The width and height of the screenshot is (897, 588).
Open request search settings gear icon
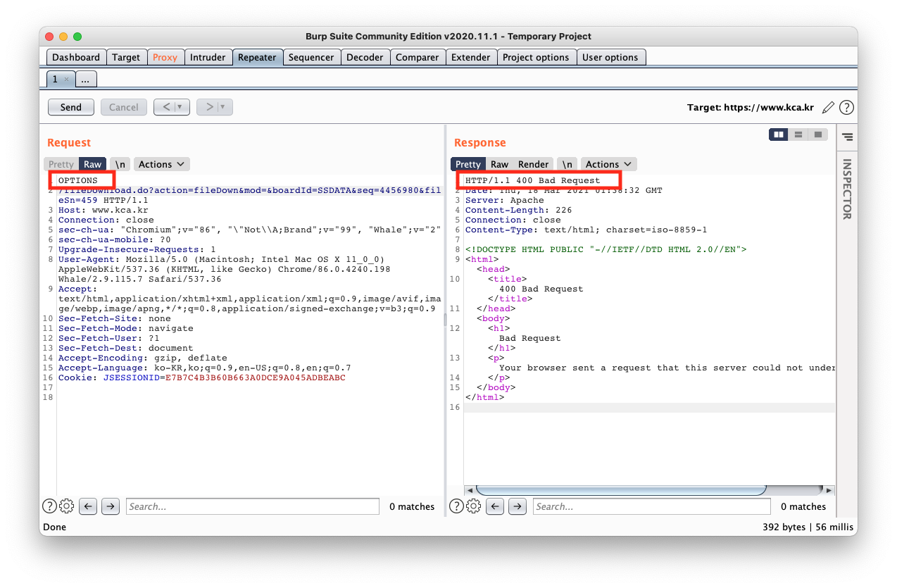[67, 506]
